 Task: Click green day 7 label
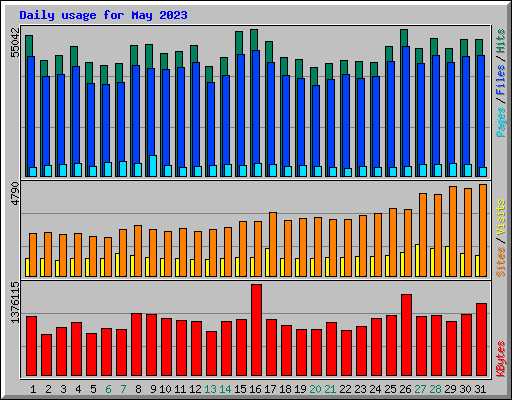pos(123,389)
